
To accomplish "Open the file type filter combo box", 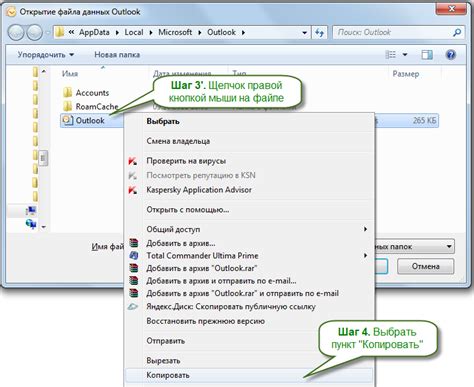I will (414, 247).
